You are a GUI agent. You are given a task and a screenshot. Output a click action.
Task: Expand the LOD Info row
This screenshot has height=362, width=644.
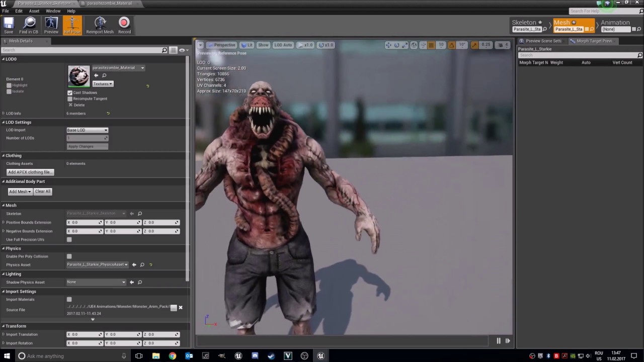click(4, 114)
